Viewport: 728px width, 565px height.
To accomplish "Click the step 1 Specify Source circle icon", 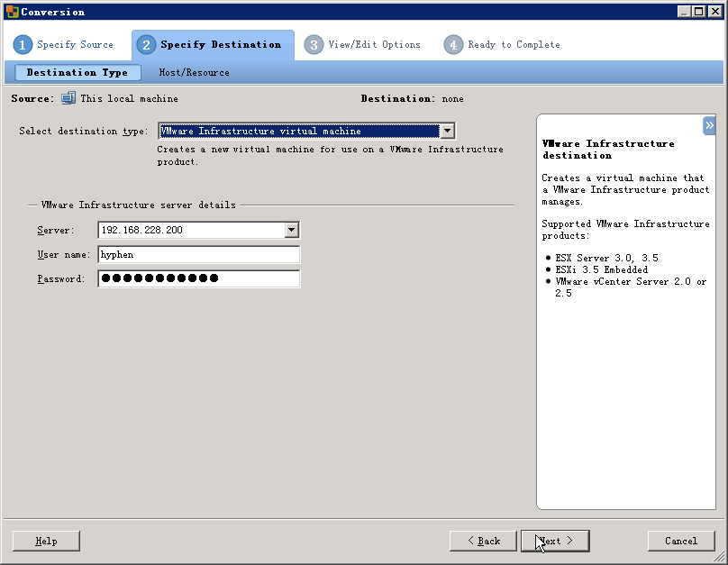I will 23,45.
